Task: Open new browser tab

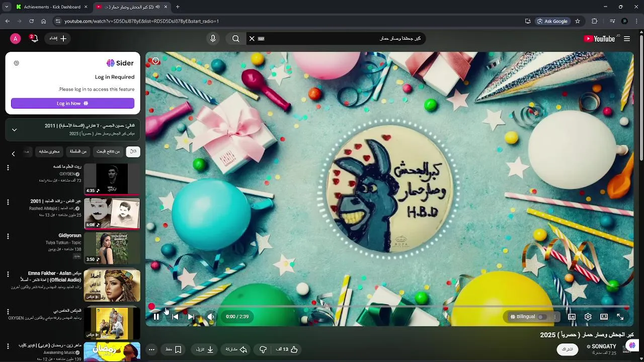Action: coord(178,7)
